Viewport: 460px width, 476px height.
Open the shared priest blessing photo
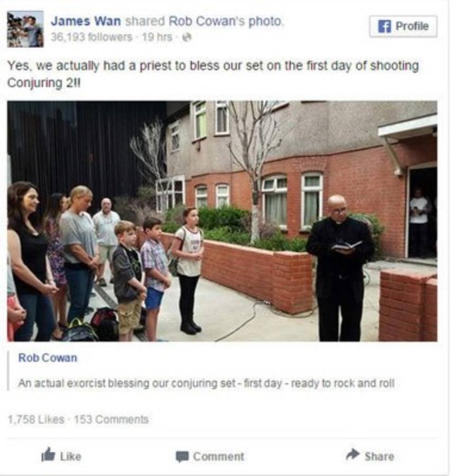[222, 221]
